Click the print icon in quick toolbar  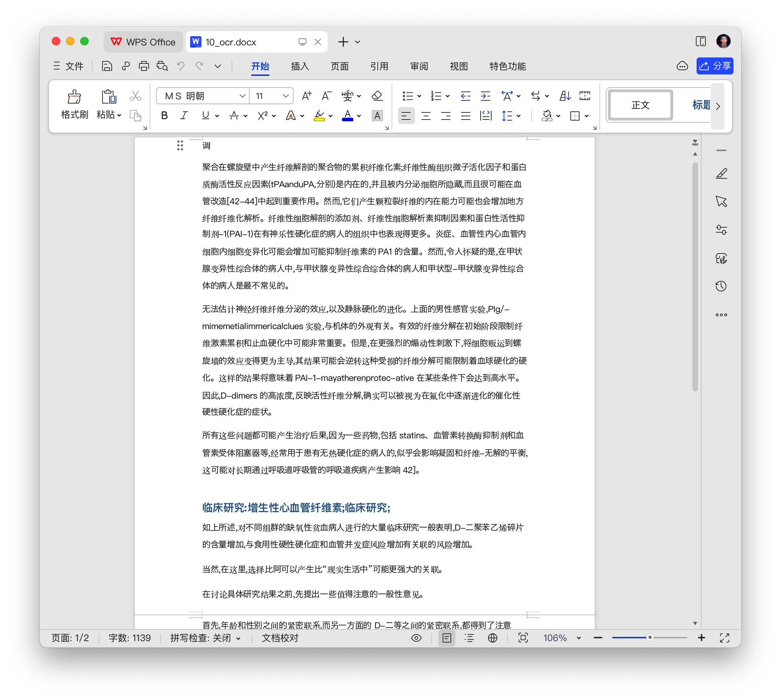[x=144, y=66]
